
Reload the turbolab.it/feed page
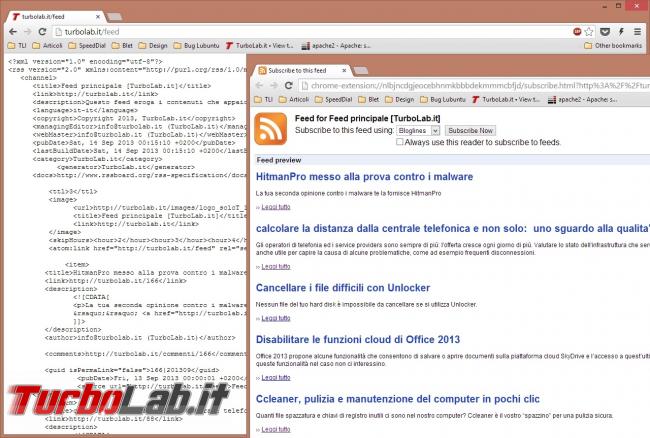[42, 31]
